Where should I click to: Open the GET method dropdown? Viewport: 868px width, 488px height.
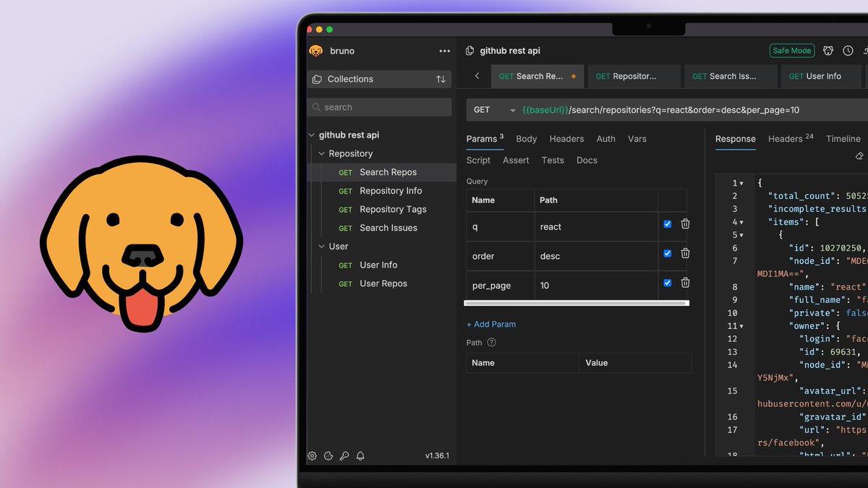(x=494, y=110)
